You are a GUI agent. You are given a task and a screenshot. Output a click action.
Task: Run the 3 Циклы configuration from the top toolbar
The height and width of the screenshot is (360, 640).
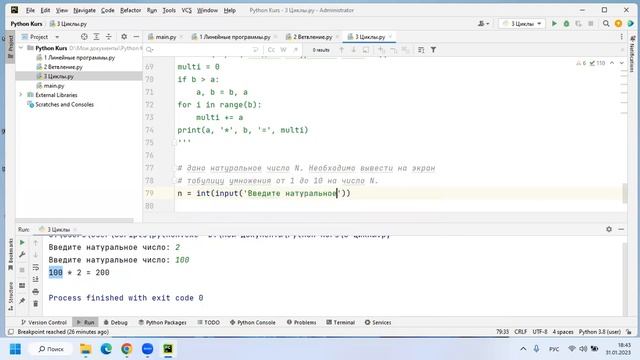[554, 24]
